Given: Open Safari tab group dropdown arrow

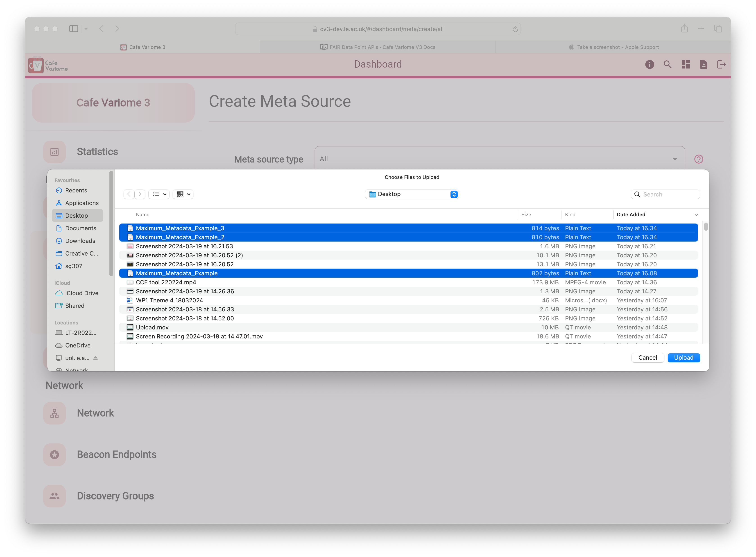Looking at the screenshot, I should tap(86, 29).
